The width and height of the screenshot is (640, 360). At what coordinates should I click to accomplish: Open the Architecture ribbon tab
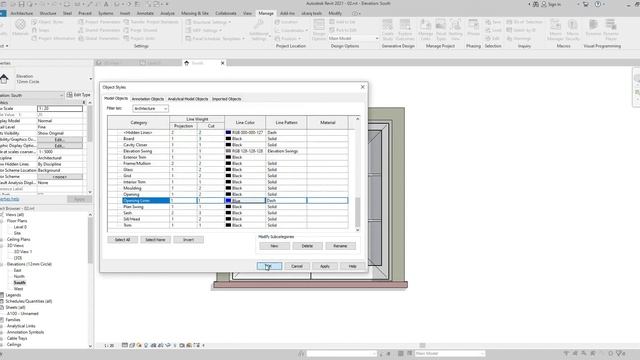(x=22, y=13)
